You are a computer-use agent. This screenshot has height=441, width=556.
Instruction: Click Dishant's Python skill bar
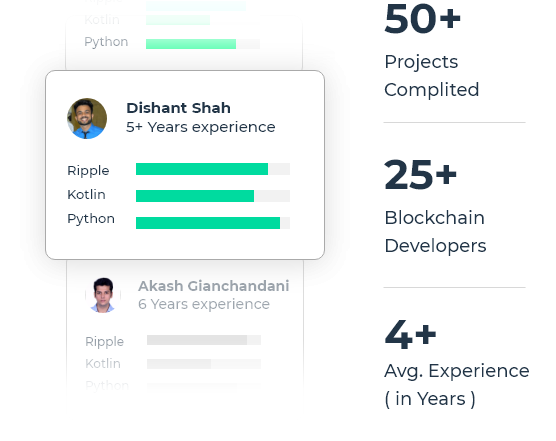click(x=213, y=223)
